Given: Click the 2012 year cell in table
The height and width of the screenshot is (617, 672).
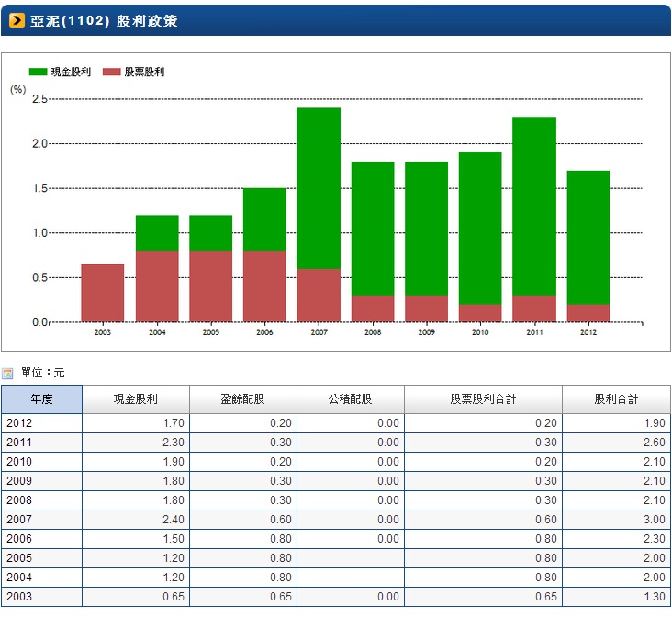Looking at the screenshot, I should pyautogui.click(x=41, y=423).
